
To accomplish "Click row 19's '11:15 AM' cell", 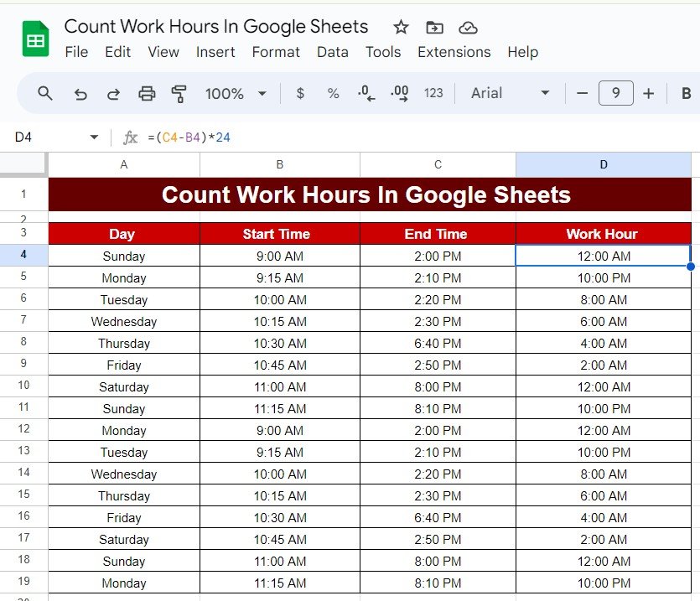I will point(279,583).
